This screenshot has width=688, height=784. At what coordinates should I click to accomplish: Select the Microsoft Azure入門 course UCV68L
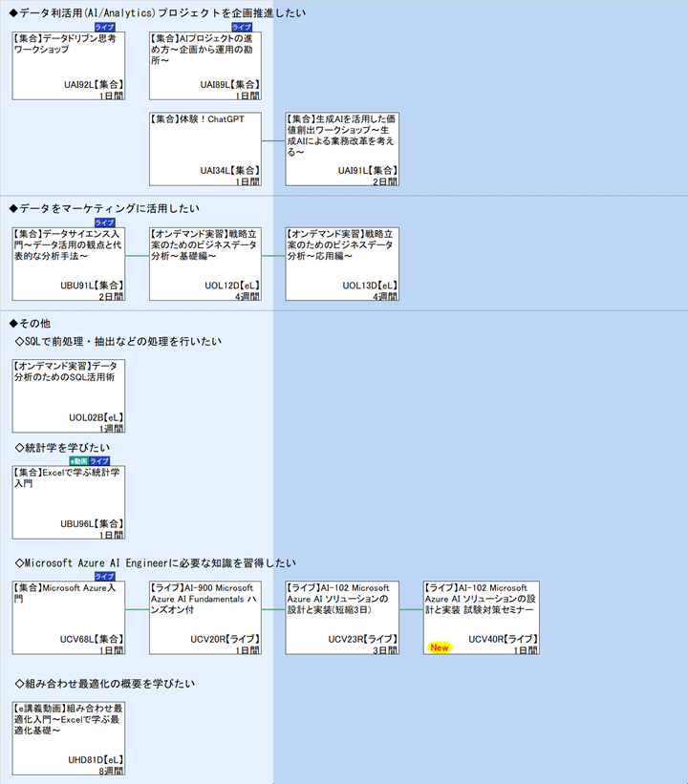point(68,618)
